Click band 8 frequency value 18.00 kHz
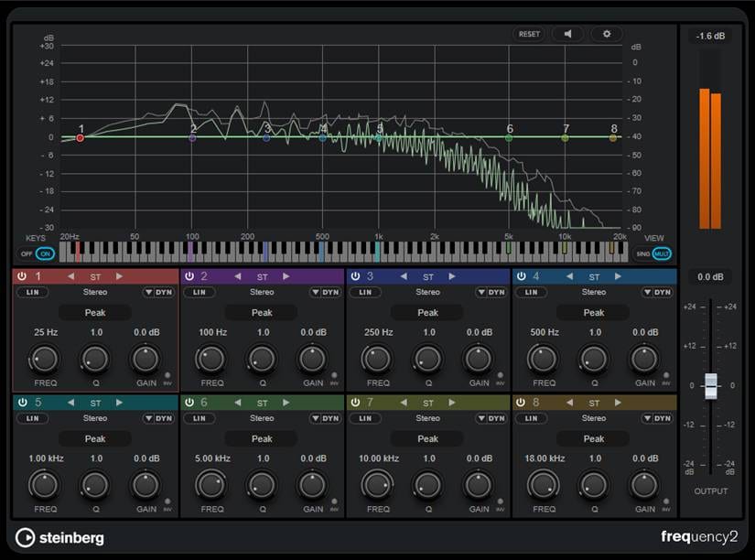The image size is (755, 560). 545,458
